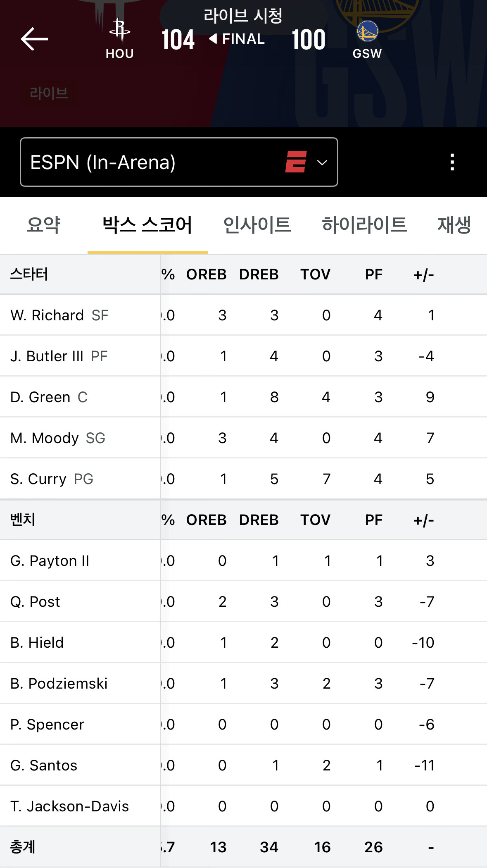Open the three-dot more options menu
The image size is (487, 868).
(x=452, y=162)
